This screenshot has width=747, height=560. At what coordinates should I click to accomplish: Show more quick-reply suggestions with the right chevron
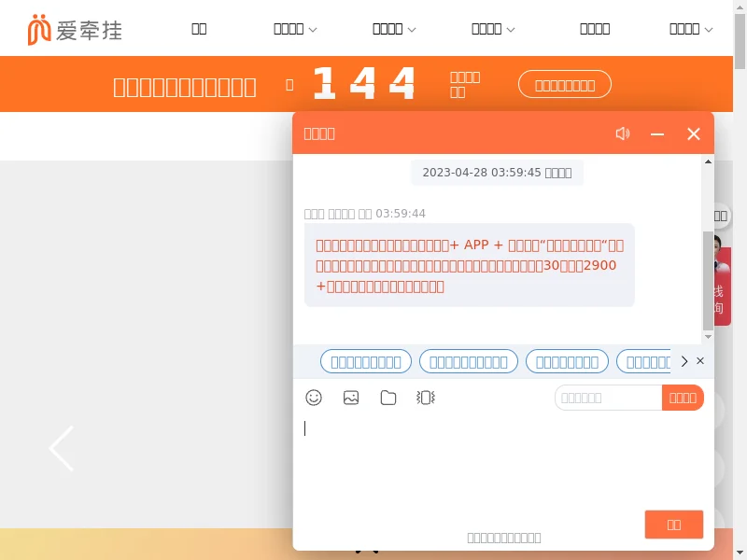684,361
